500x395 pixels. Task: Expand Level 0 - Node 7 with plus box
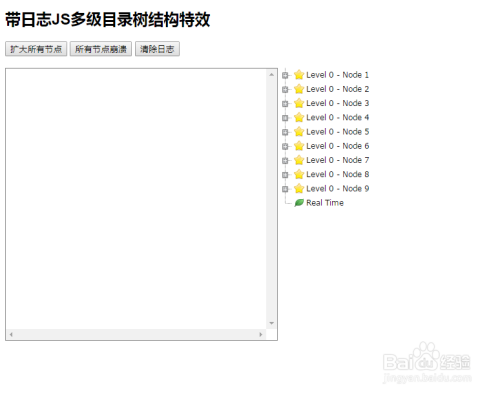click(285, 161)
